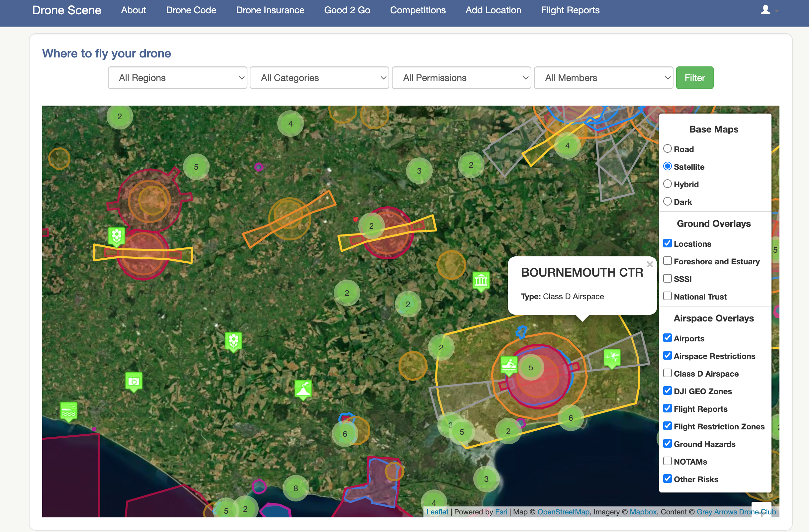This screenshot has height=532, width=809.
Task: Open the All Regions dropdown
Action: pyautogui.click(x=177, y=78)
